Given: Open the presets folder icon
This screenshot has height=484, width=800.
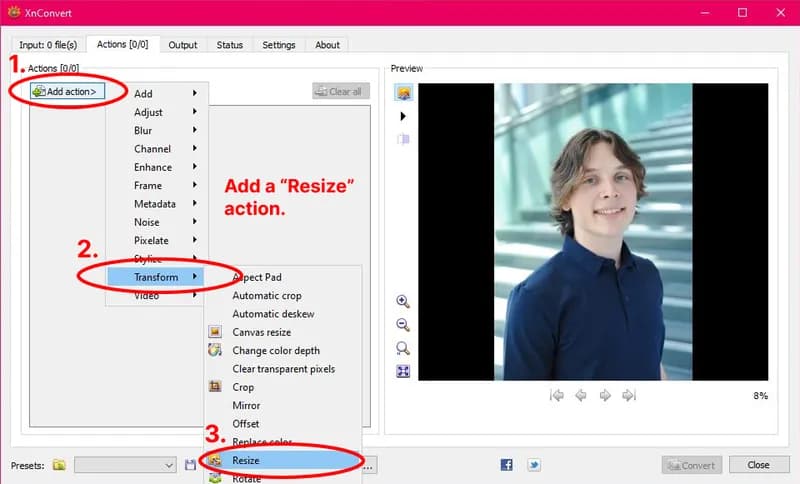Looking at the screenshot, I should tap(59, 465).
